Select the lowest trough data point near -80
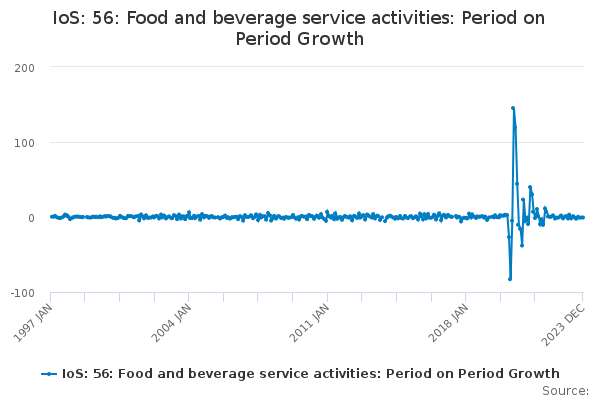Viewport: 600px width, 400px height. pyautogui.click(x=510, y=279)
